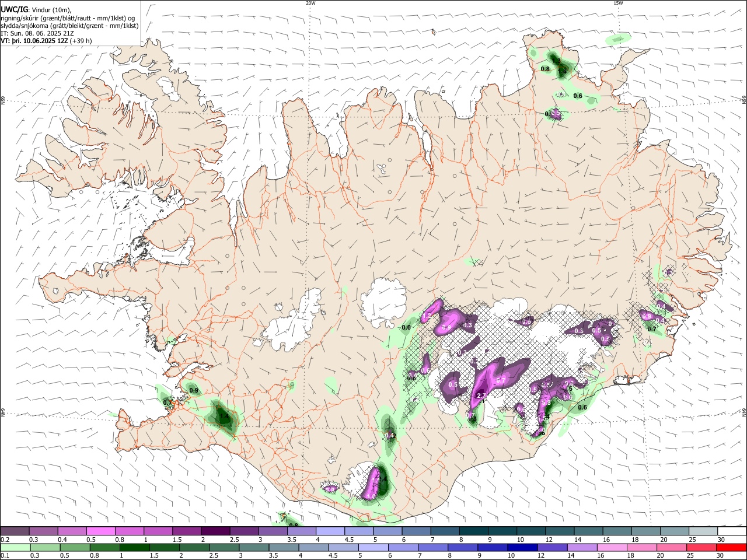The width and height of the screenshot is (747, 560).
Task: Select dark teal snow swatch between 8 and 9
Action: tap(474, 531)
